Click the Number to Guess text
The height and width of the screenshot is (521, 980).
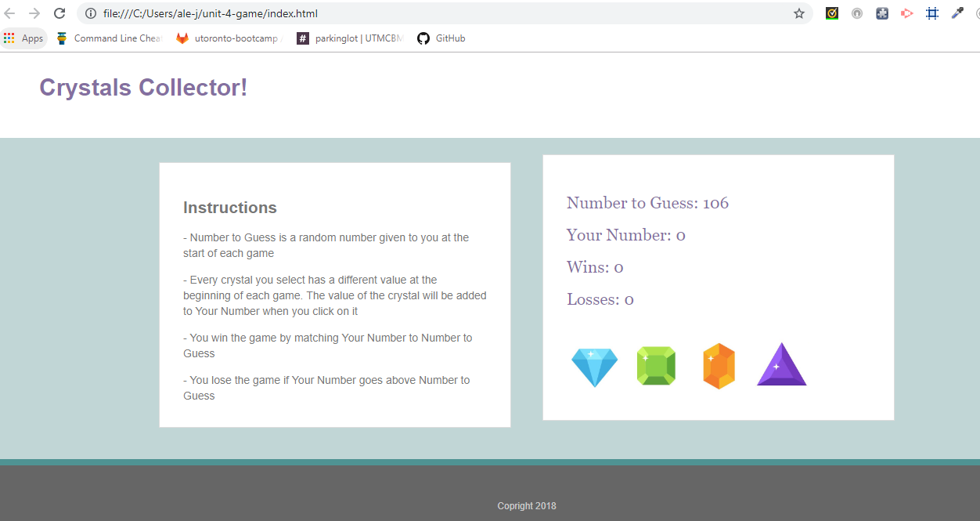pos(647,203)
